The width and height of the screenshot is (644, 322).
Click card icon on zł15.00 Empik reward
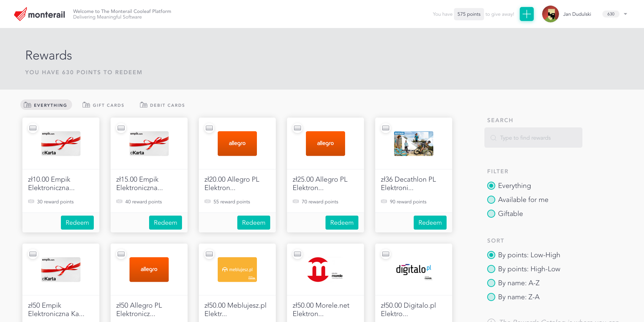121,128
